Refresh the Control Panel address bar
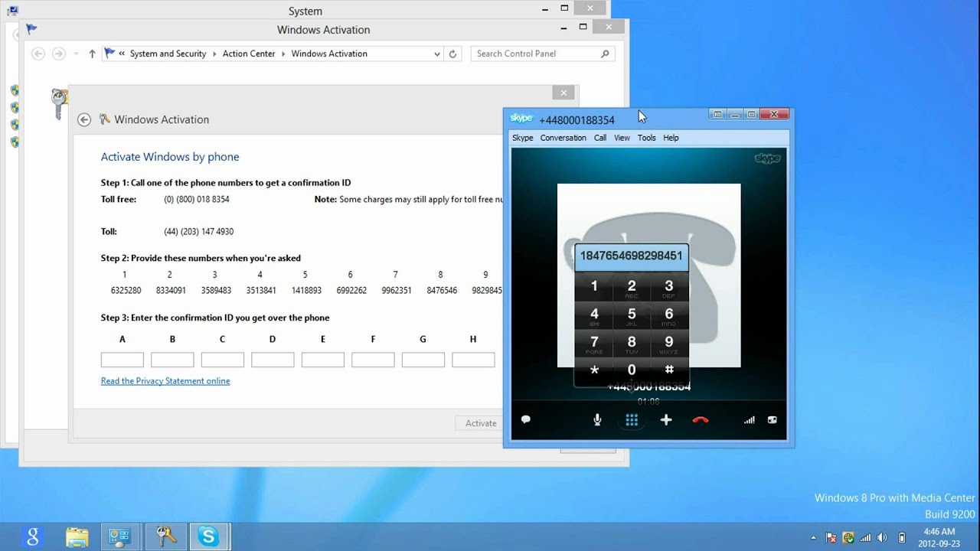Screen dimensions: 980x551 click(452, 54)
